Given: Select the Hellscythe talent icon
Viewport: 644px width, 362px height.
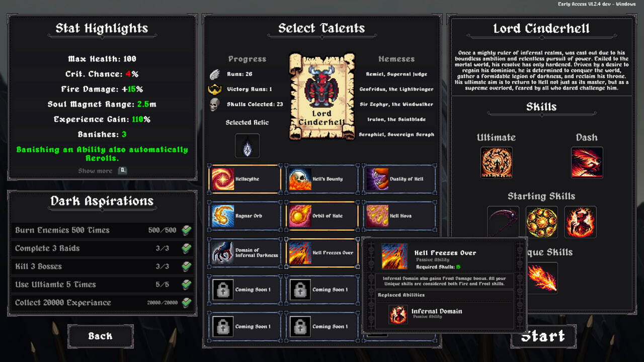Looking at the screenshot, I should pyautogui.click(x=222, y=179).
